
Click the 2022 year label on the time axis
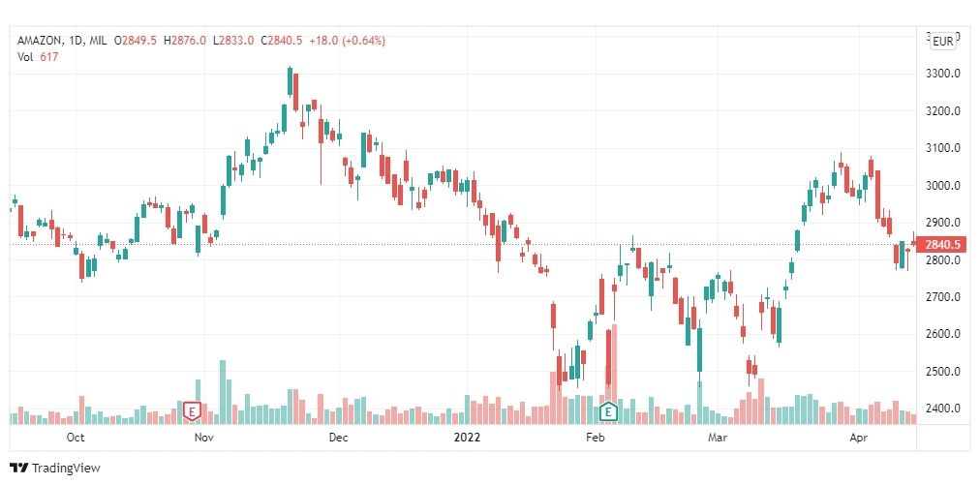click(467, 438)
